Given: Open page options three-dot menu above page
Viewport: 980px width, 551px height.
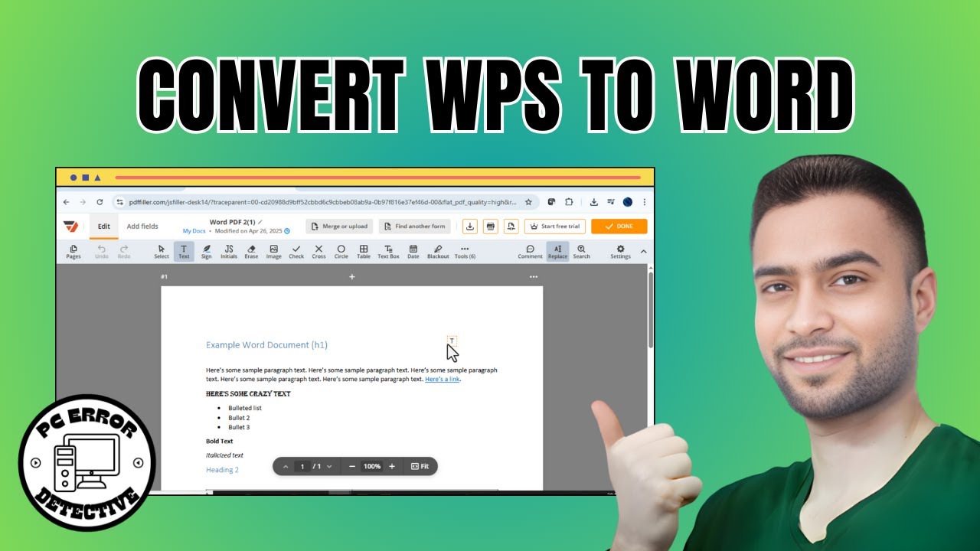Looking at the screenshot, I should 534,276.
